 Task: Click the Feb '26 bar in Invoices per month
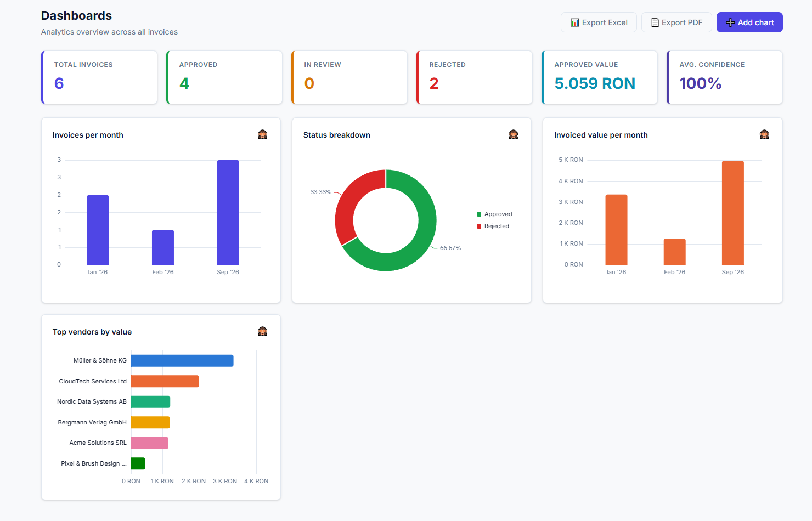point(163,247)
